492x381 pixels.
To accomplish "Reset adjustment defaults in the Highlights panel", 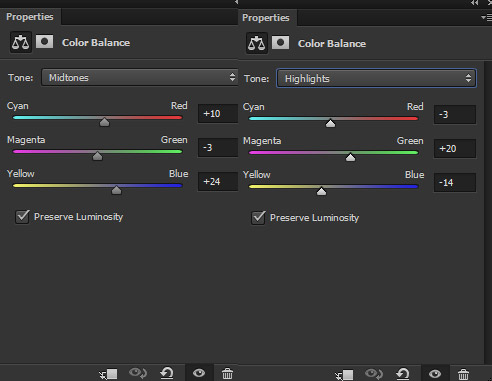I will point(403,374).
